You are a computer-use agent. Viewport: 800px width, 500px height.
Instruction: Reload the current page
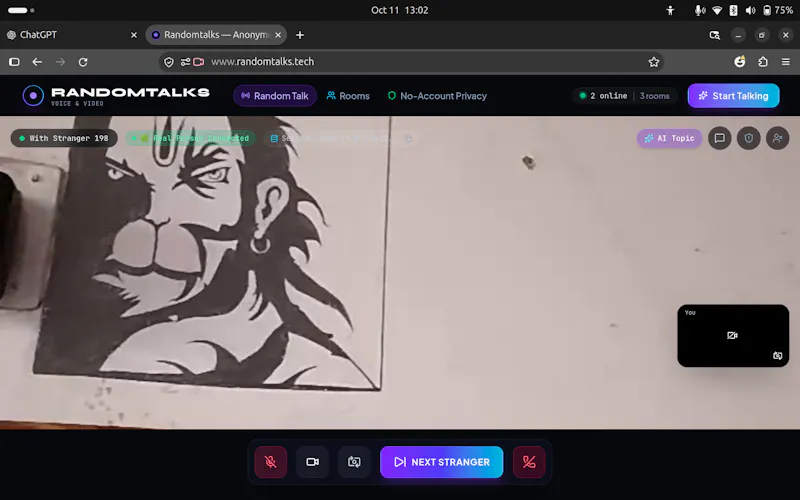point(83,62)
